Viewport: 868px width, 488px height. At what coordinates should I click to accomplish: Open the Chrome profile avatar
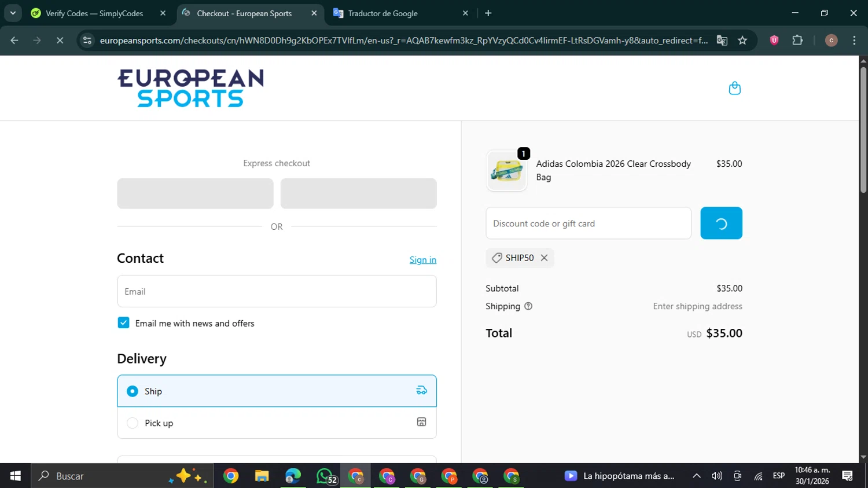[x=831, y=41]
